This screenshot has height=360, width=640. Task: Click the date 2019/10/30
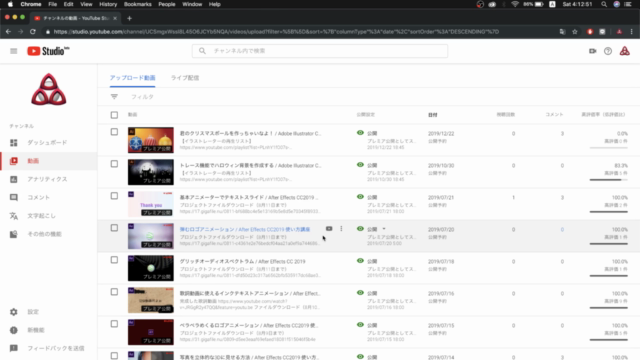pyautogui.click(x=441, y=165)
